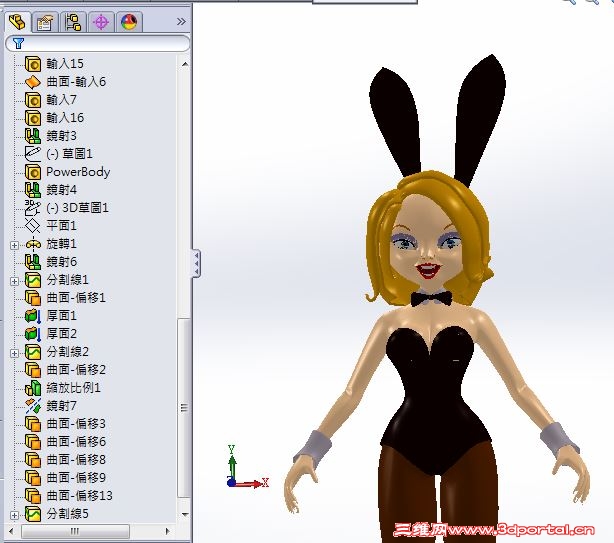Expand the 分割線2 tree node
Viewport: 614px width, 543px height.
pyautogui.click(x=14, y=353)
